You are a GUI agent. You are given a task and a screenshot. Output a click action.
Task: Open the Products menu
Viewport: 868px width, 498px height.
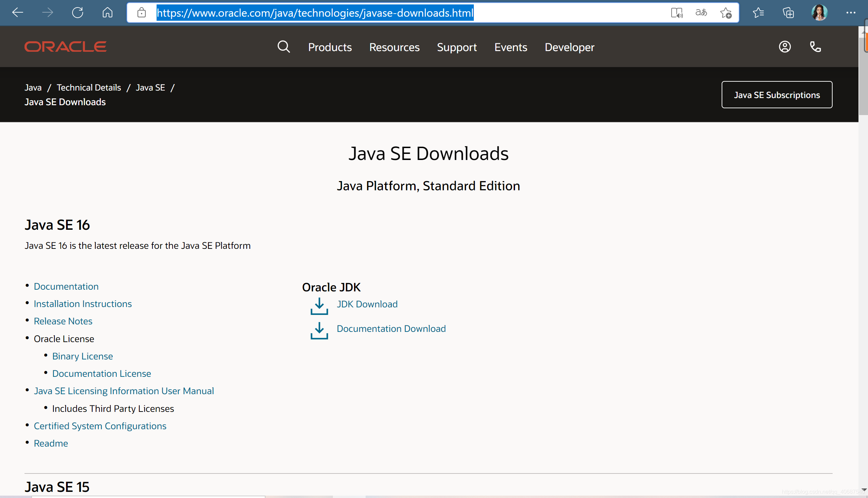click(x=330, y=47)
